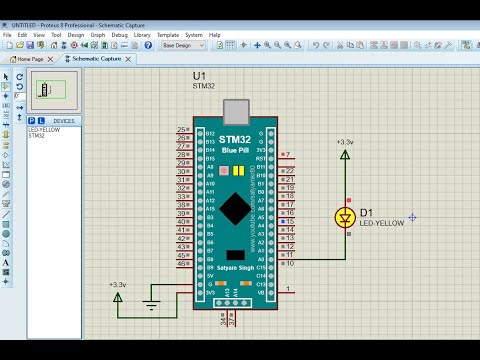Click the Zoom Out magnifier icon

[x=277, y=45]
